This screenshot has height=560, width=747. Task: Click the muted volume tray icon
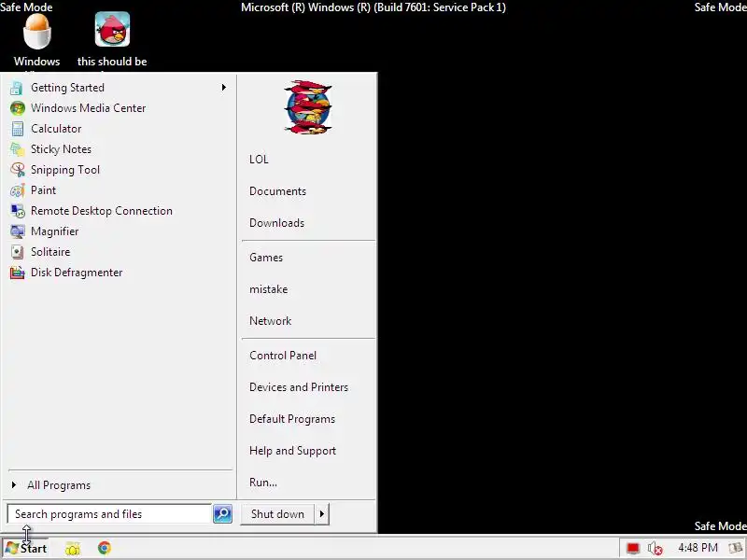(655, 549)
